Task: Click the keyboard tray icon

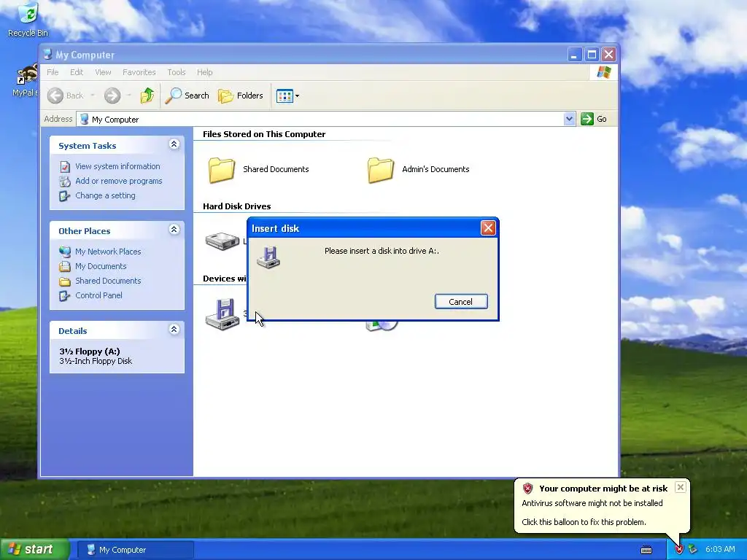Action: tap(646, 550)
